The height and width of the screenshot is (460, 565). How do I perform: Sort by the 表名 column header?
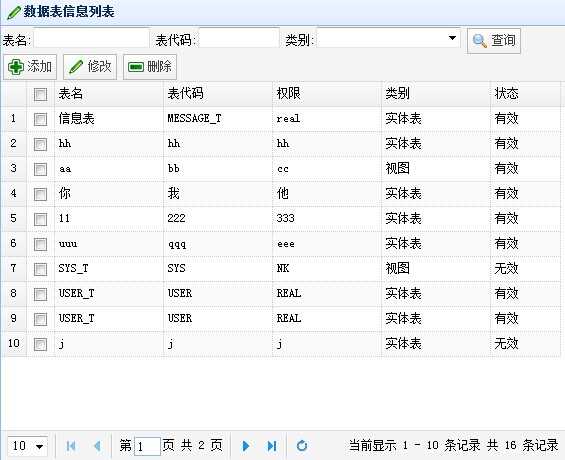[x=109, y=94]
